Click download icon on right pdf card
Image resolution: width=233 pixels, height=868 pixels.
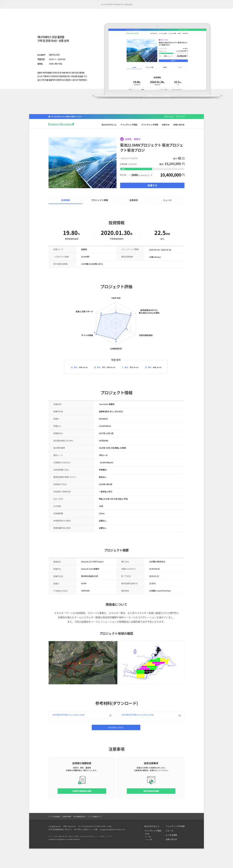click(179, 715)
